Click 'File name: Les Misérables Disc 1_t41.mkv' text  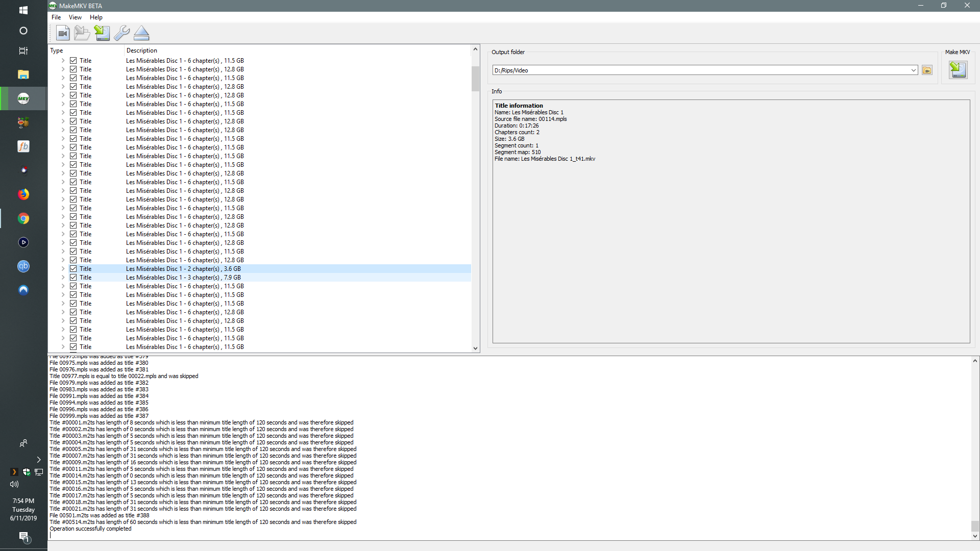pos(545,159)
